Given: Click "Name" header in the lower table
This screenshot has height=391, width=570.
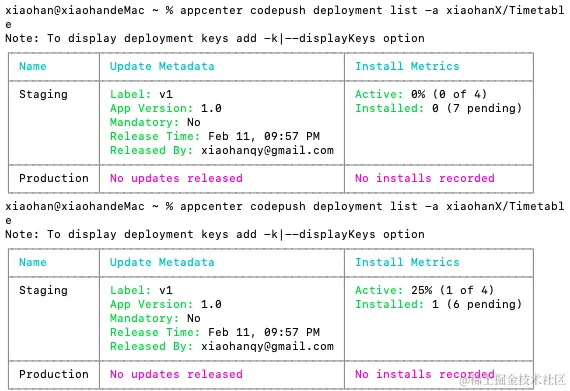Looking at the screenshot, I should pos(33,262).
